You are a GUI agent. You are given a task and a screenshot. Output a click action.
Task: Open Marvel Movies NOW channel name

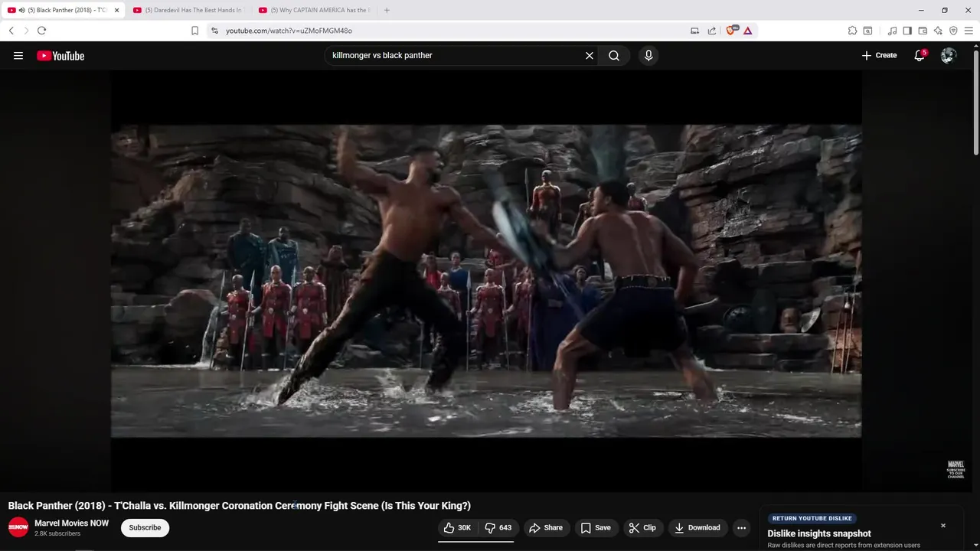click(x=71, y=523)
